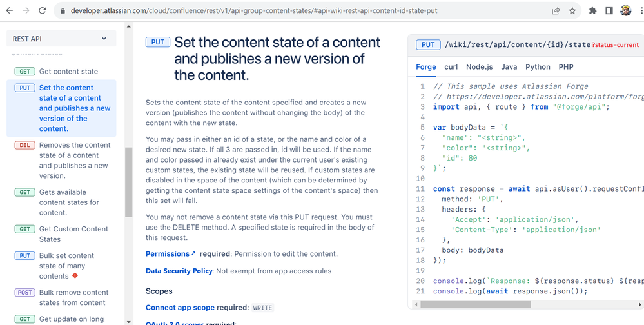Open Bulk remove content states from content
The image size is (644, 325).
pos(74,297)
